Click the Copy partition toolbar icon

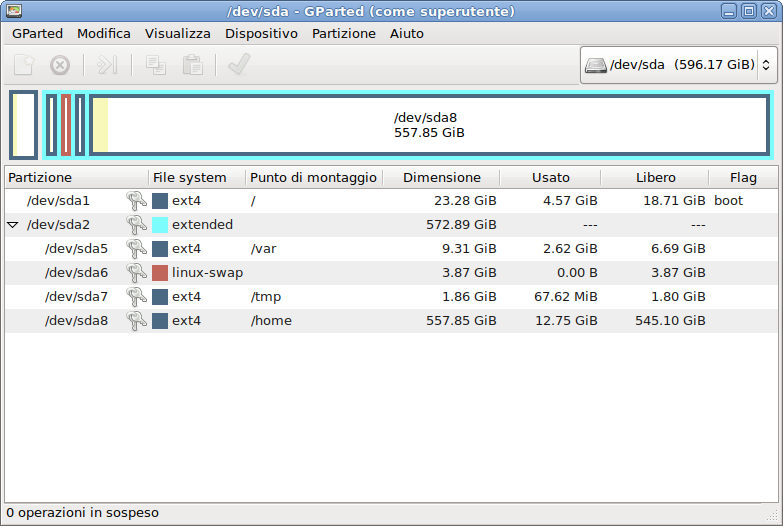[x=156, y=65]
